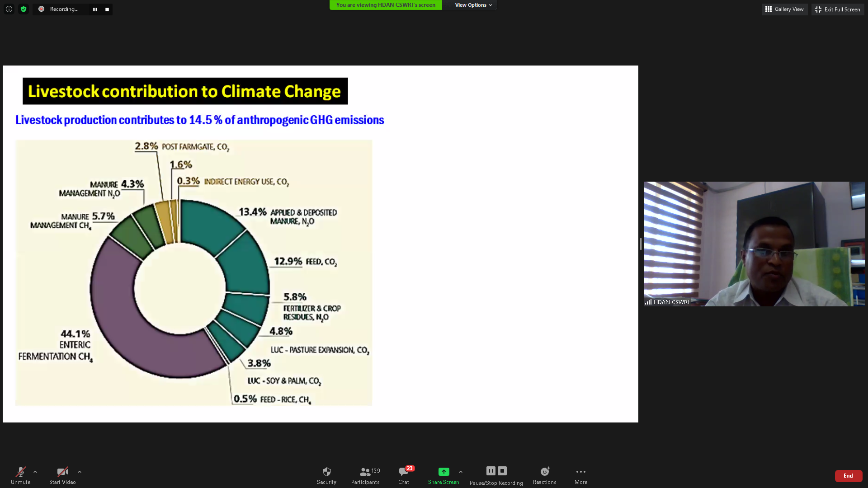Click the green Share Screen icon
This screenshot has height=488, width=868.
443,472
